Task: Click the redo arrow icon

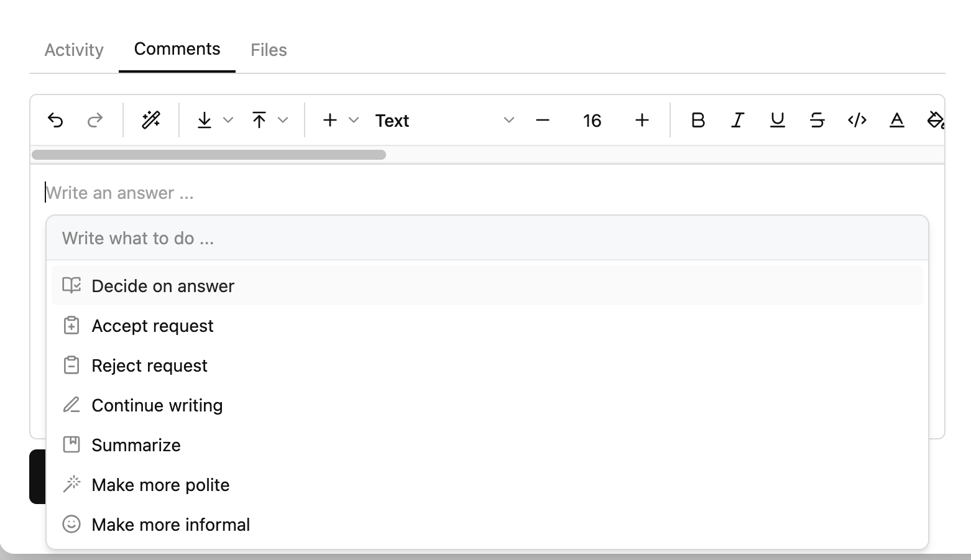Action: pyautogui.click(x=95, y=120)
